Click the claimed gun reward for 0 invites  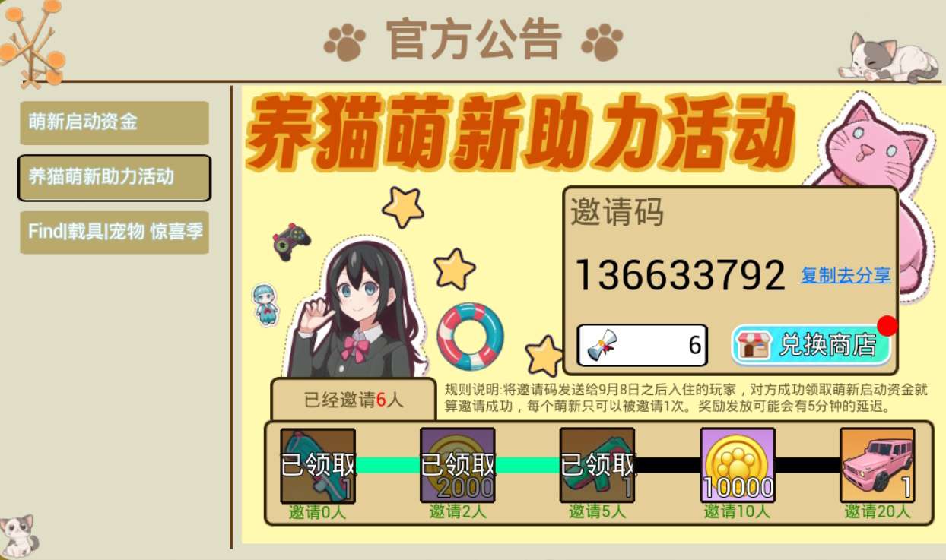click(x=318, y=465)
